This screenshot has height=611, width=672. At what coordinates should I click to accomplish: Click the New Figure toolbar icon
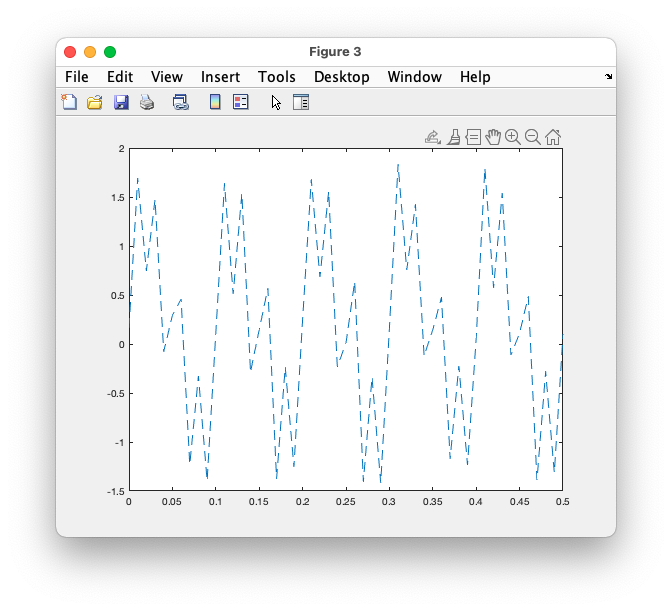tap(69, 102)
